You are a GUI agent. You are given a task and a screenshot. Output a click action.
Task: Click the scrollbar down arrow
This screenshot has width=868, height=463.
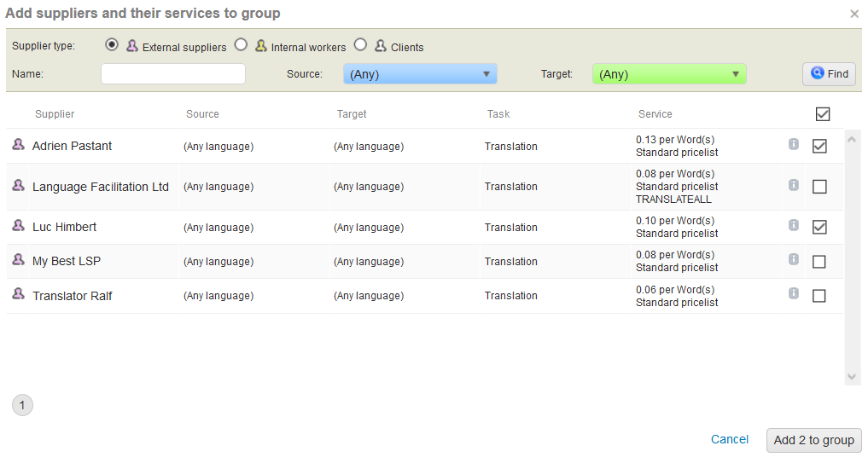851,376
